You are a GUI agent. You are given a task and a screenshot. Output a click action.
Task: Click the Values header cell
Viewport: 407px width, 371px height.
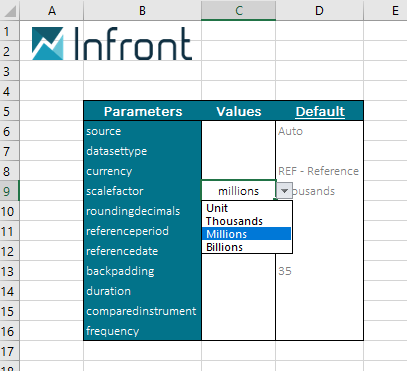[x=239, y=111]
